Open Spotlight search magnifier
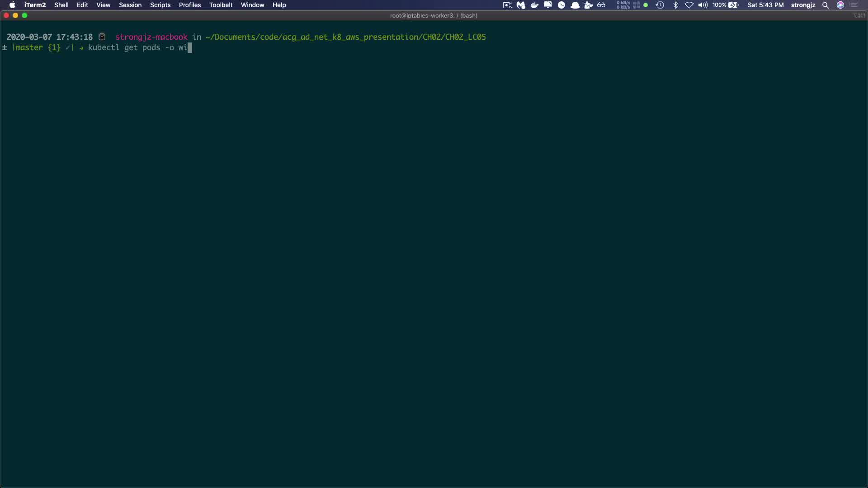The width and height of the screenshot is (868, 488). [826, 5]
